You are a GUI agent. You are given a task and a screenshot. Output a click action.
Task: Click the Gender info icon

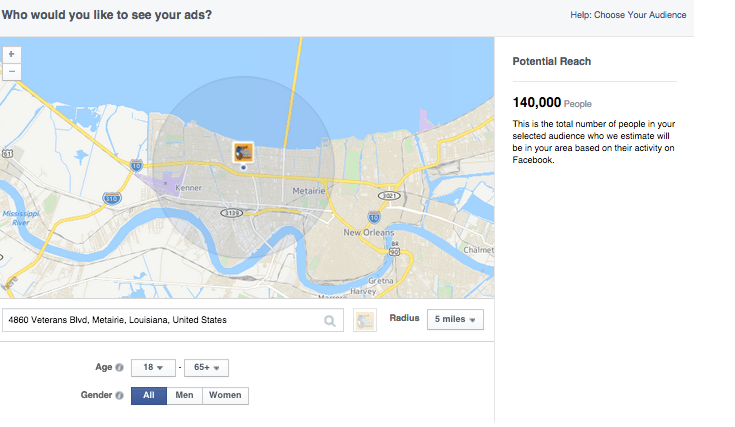pyautogui.click(x=120, y=395)
